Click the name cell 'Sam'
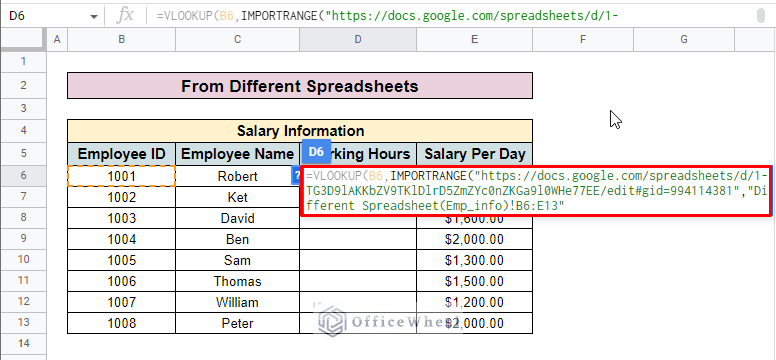This screenshot has height=360, width=776. point(238,260)
